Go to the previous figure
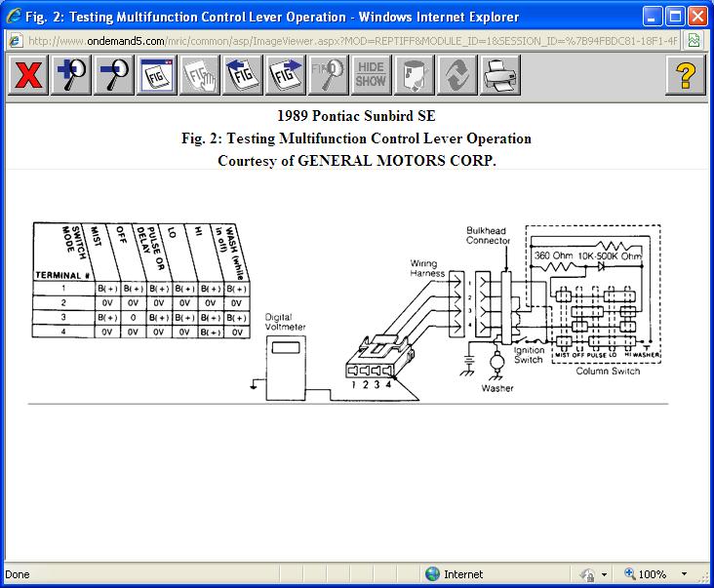Image resolution: width=714 pixels, height=588 pixels. 242,75
